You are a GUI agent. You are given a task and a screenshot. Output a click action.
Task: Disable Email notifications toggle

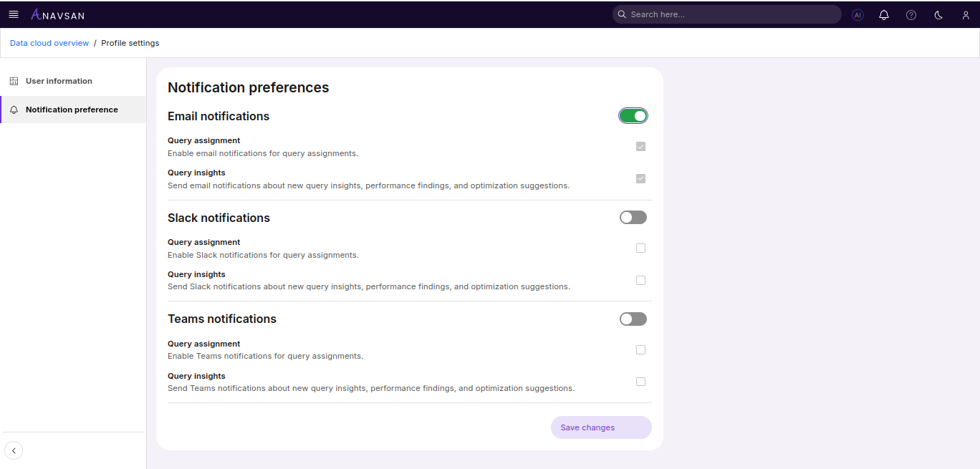pos(633,115)
